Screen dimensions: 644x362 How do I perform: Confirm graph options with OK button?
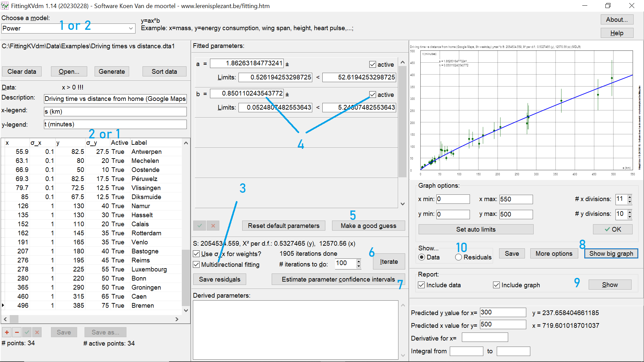click(613, 229)
